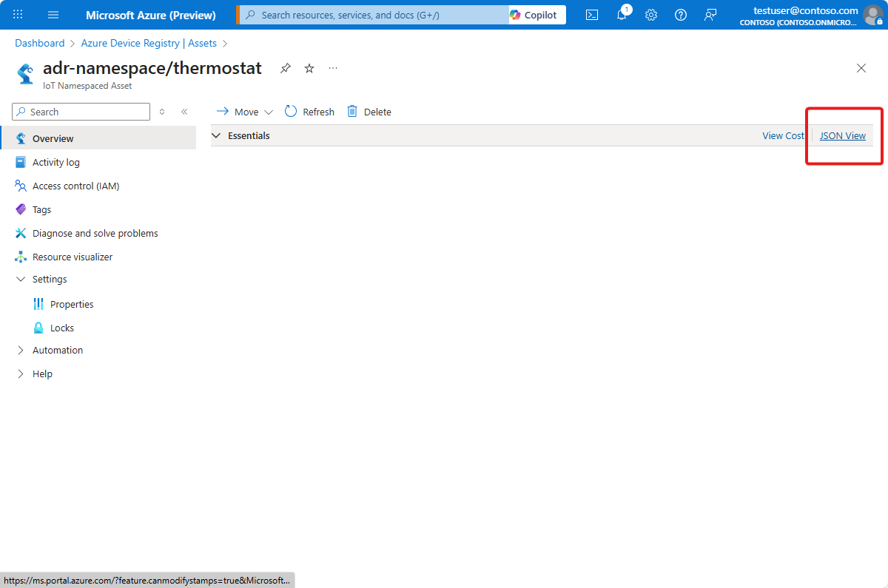Open the notifications bell
Screen dimensions: 888x588
622,15
